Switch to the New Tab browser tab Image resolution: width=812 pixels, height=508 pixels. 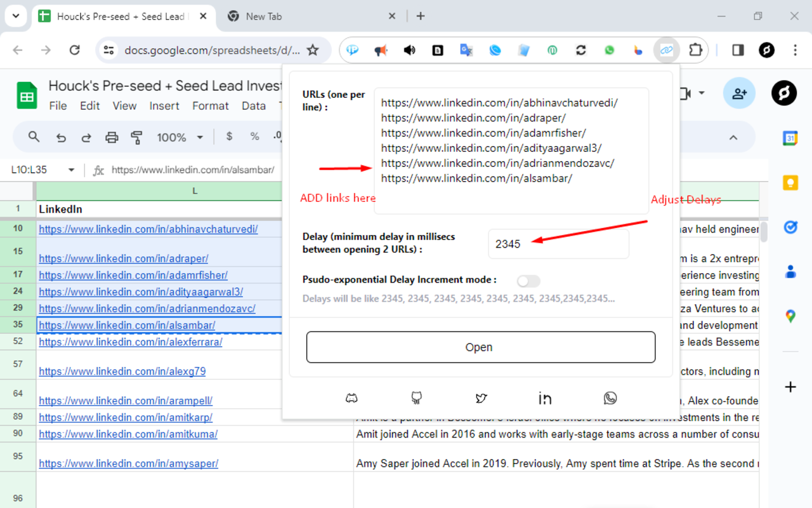coord(311,17)
